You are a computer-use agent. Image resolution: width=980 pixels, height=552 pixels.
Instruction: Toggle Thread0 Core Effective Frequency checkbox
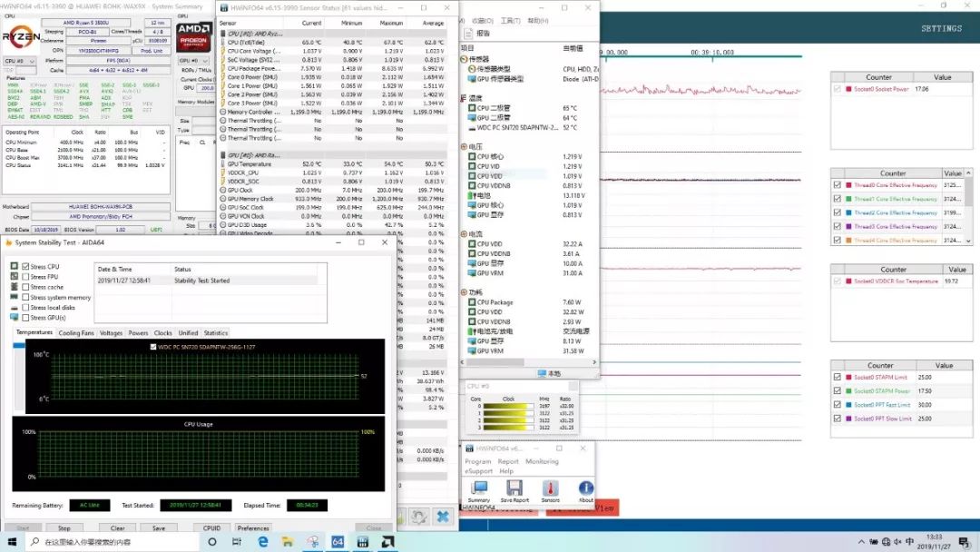[837, 185]
